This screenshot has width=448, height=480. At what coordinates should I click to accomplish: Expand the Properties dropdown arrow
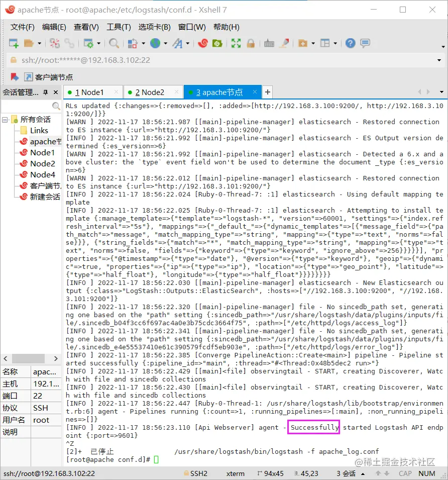click(x=99, y=43)
